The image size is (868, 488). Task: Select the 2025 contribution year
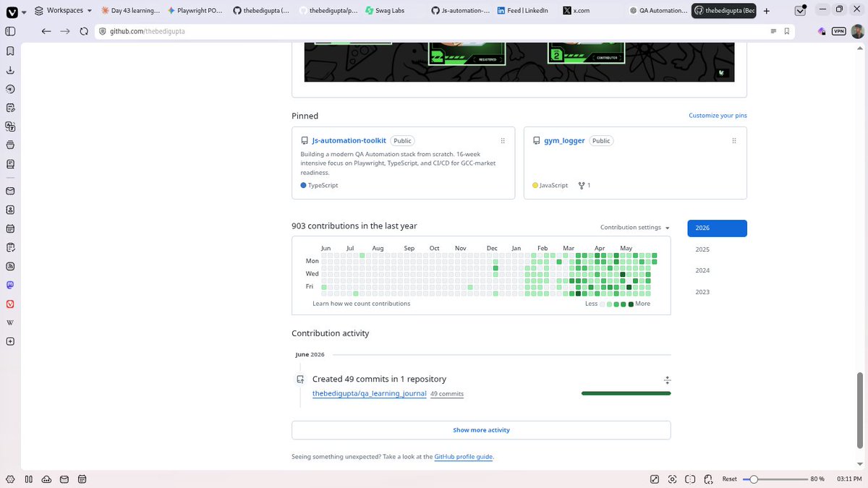click(702, 249)
